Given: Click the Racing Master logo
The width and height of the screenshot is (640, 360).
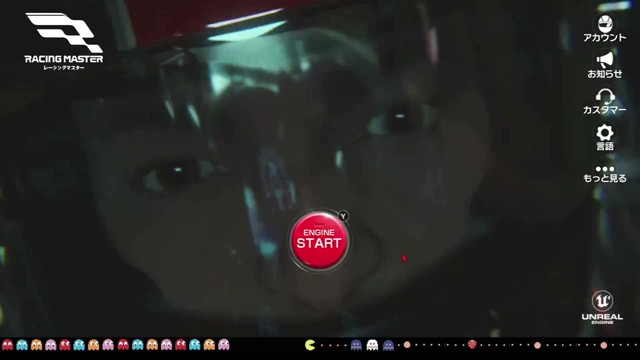Looking at the screenshot, I should pos(64,41).
